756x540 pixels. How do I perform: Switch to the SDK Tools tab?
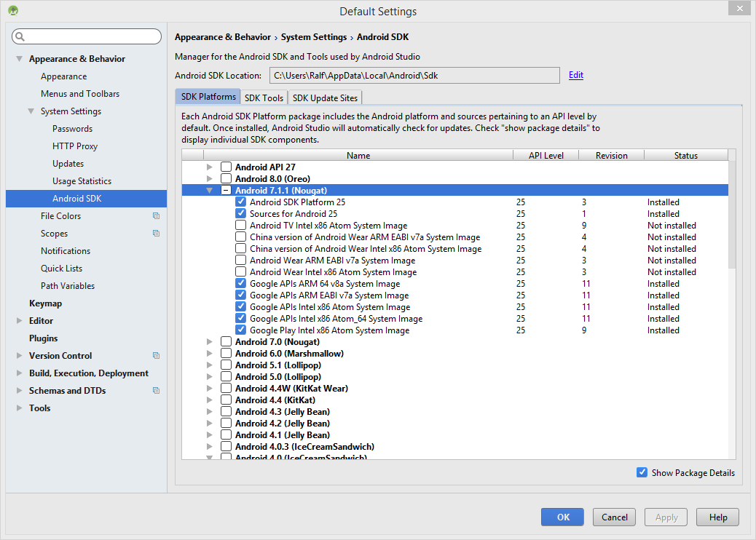click(264, 98)
